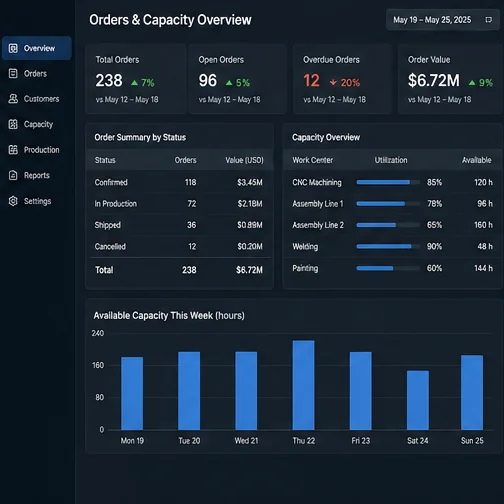This screenshot has height=504, width=504.
Task: Click the Capacity Overview heading
Action: [x=326, y=137]
